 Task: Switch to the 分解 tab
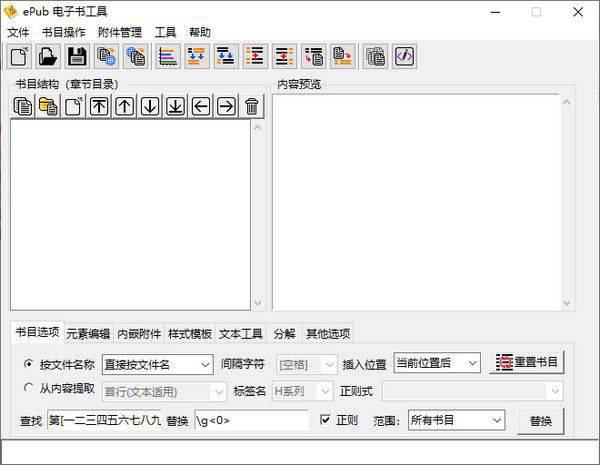(x=284, y=334)
